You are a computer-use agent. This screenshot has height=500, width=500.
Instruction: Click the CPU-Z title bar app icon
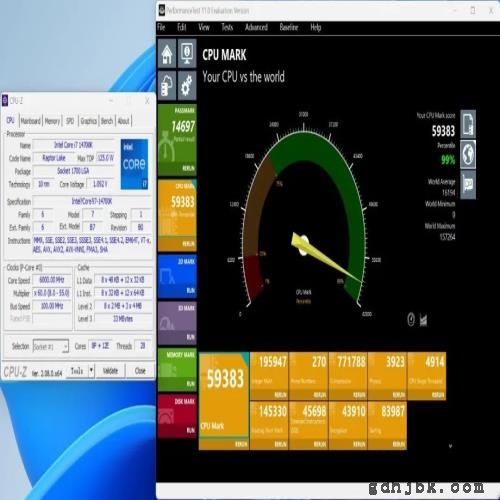tap(5, 100)
